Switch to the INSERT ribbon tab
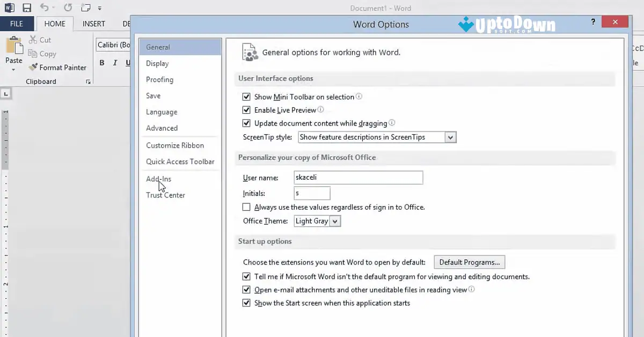 pyautogui.click(x=93, y=24)
